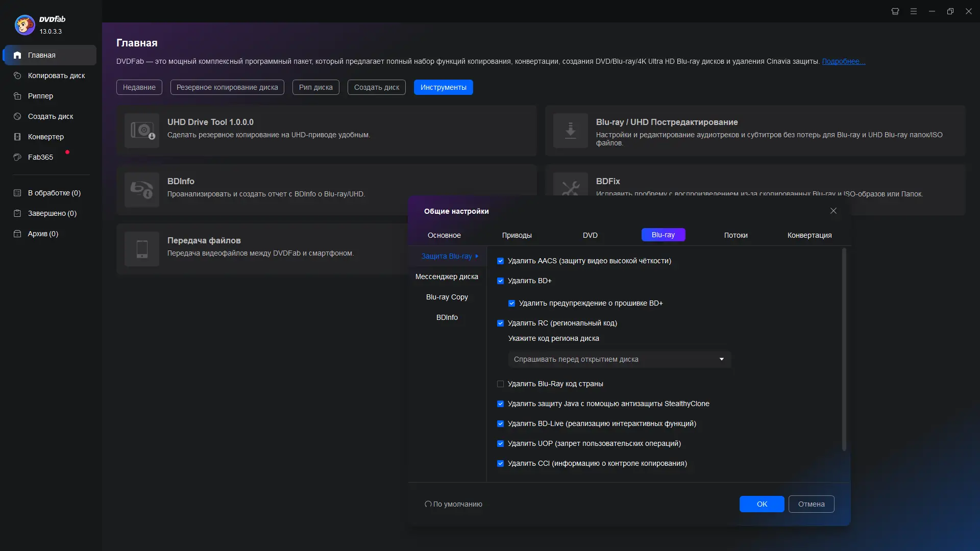Select Blu-ray Copy in settings list
Screen dimensions: 980x551
point(447,297)
